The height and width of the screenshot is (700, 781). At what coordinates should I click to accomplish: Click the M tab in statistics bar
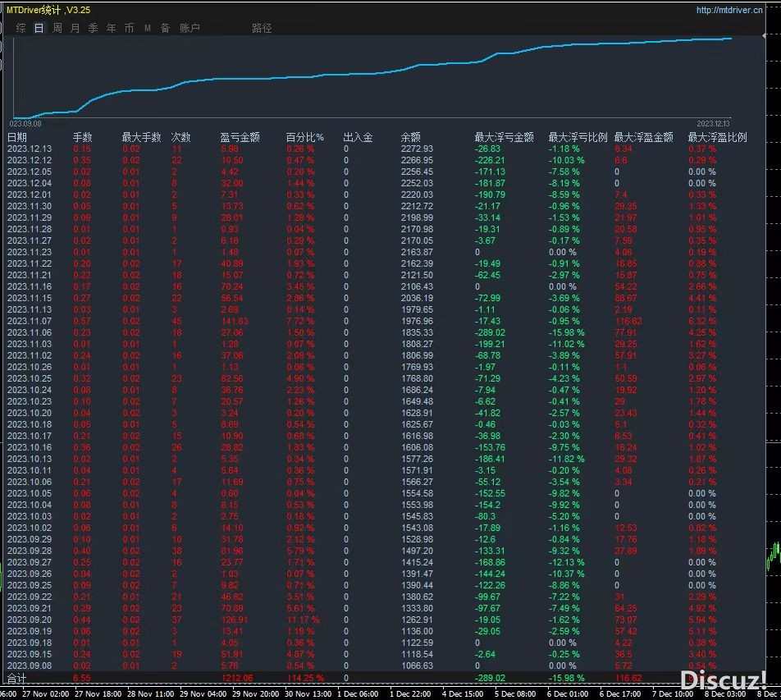148,28
